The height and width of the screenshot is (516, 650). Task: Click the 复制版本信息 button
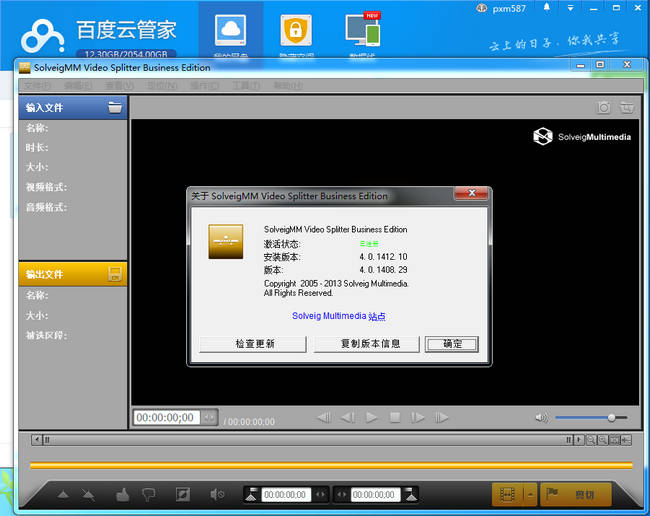pyautogui.click(x=366, y=344)
